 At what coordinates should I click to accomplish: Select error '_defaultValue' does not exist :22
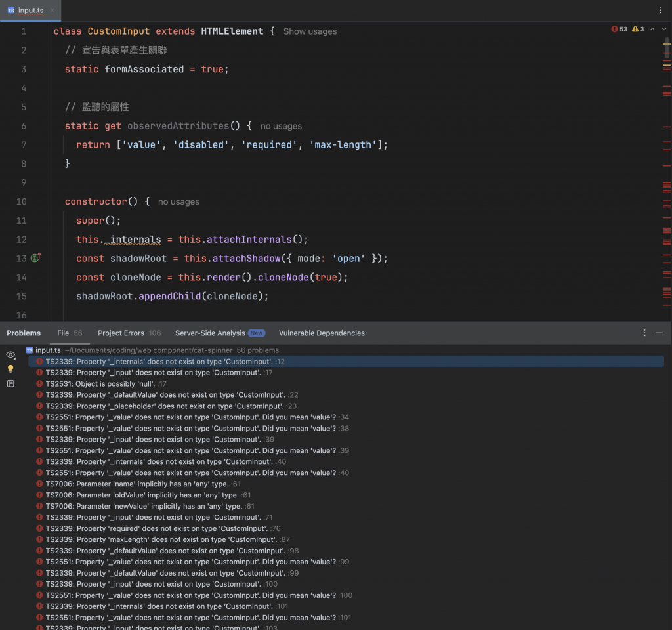point(167,395)
